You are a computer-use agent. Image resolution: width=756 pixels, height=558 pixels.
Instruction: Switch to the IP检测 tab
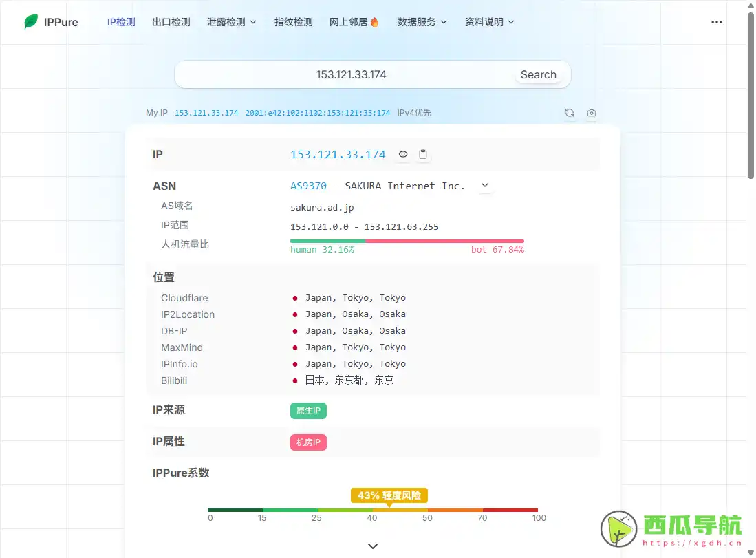coord(121,22)
